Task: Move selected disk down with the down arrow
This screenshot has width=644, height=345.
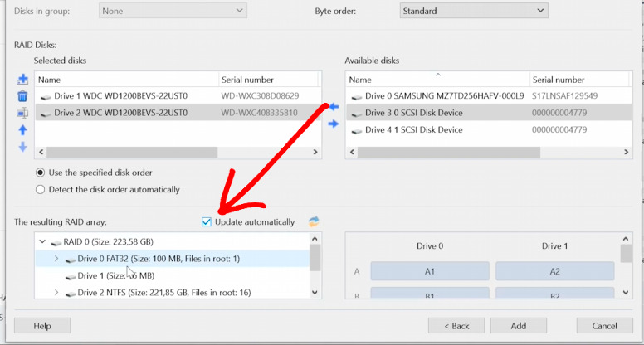Action: pyautogui.click(x=22, y=147)
